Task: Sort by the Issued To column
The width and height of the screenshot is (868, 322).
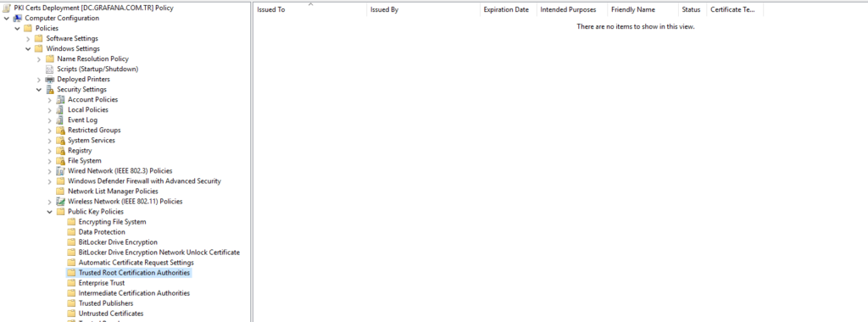Action: point(309,9)
